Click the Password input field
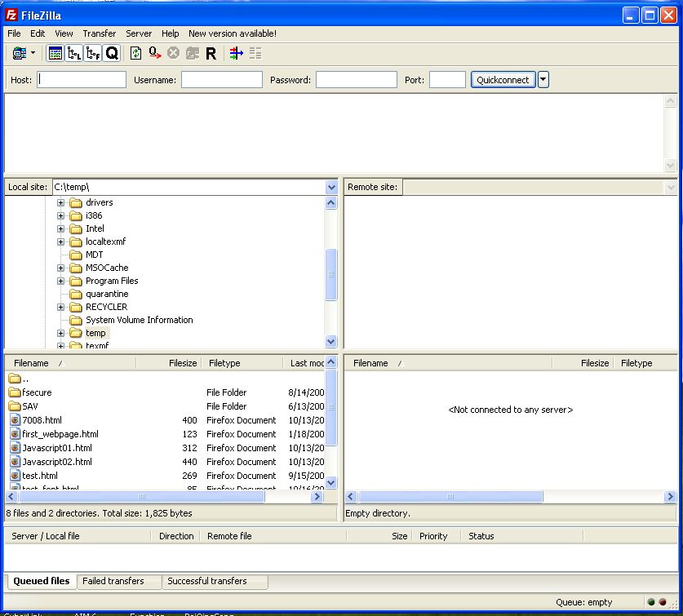683x616 pixels. click(x=357, y=80)
